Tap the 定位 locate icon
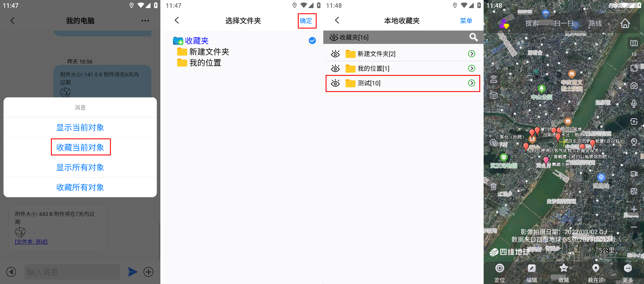Image resolution: width=644 pixels, height=284 pixels. 500,269
